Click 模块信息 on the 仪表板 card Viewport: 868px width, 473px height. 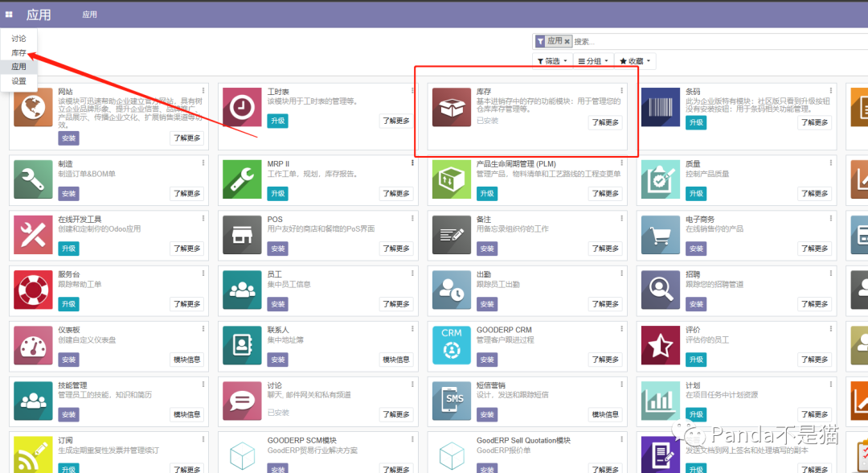pos(187,360)
